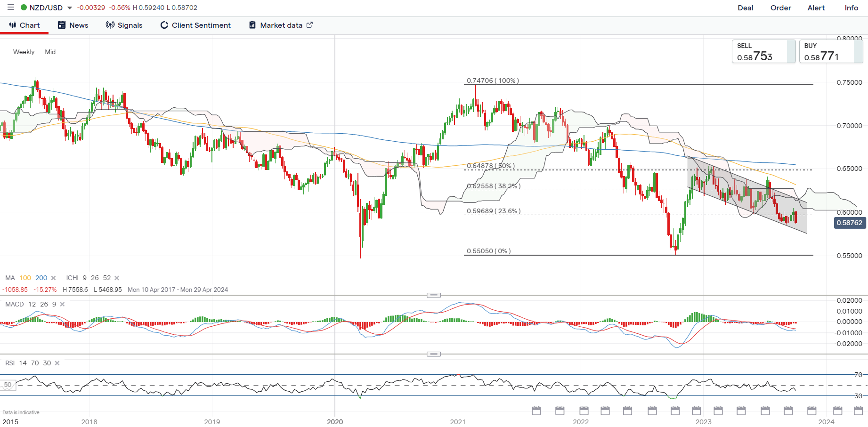Click the green market status dot

tap(24, 8)
